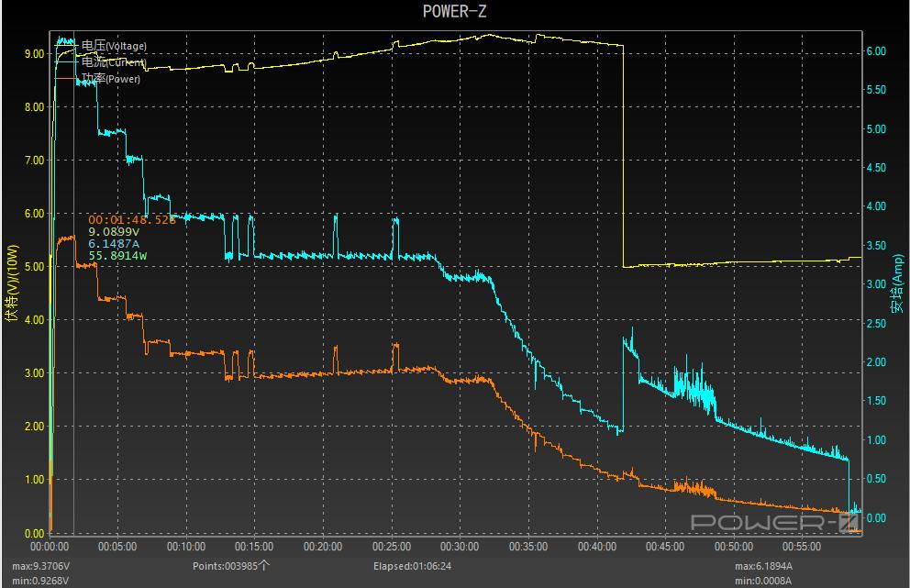Click the Elapsed:01:06:24 status entry
The image size is (910, 588).
[x=412, y=566]
